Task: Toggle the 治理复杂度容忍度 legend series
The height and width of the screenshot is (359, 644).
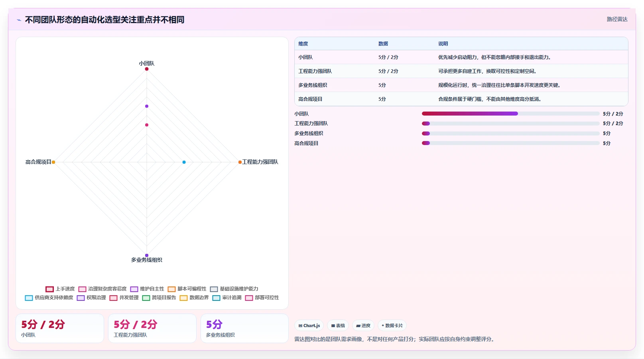Action: point(102,289)
